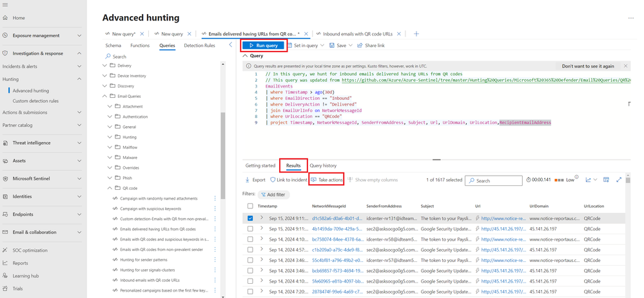Viewport: 644px width, 298px height.
Task: Collapse the left queries pane arrow
Action: 230,45
